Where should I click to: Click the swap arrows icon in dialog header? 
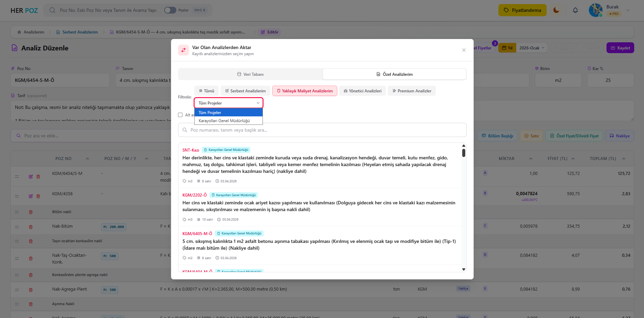(183, 50)
